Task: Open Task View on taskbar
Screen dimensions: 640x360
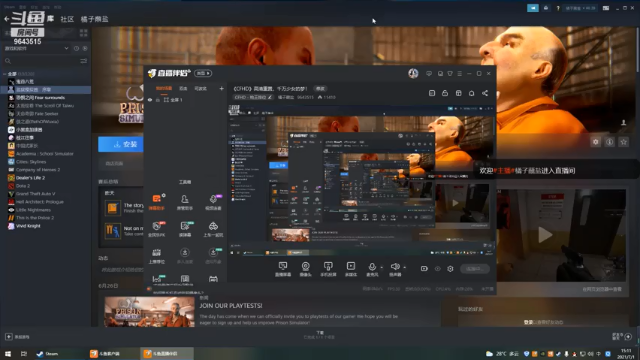Action: (x=24, y=353)
